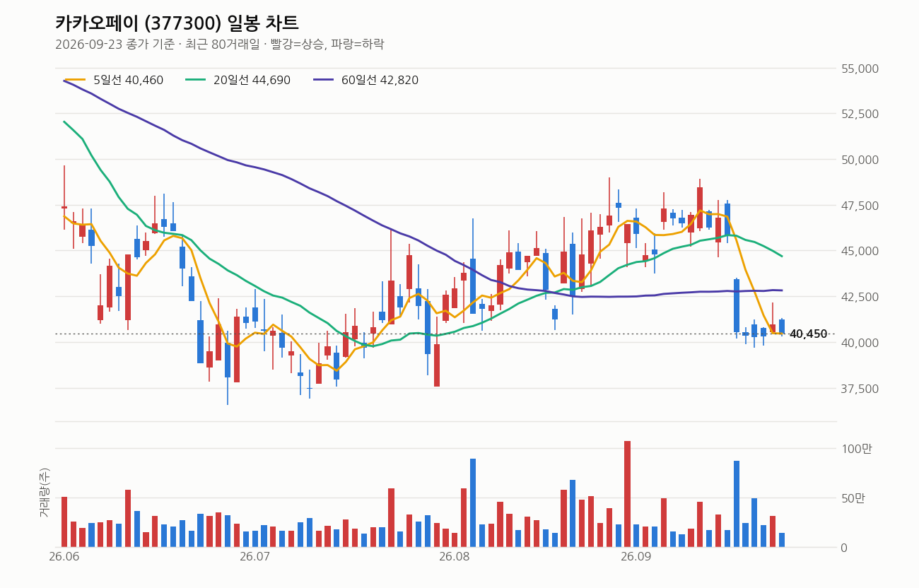Image resolution: width=919 pixels, height=588 pixels.
Task: Click the 0 volume axis label
Action: [x=844, y=548]
